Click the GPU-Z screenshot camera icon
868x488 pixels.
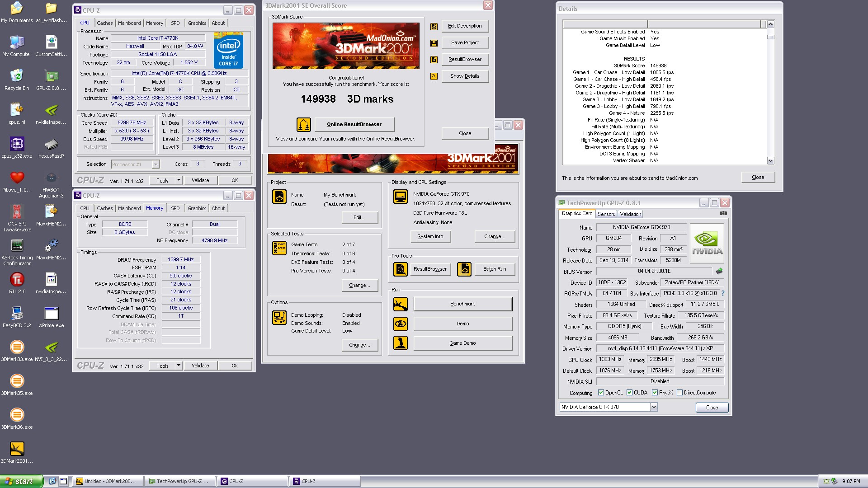[723, 213]
